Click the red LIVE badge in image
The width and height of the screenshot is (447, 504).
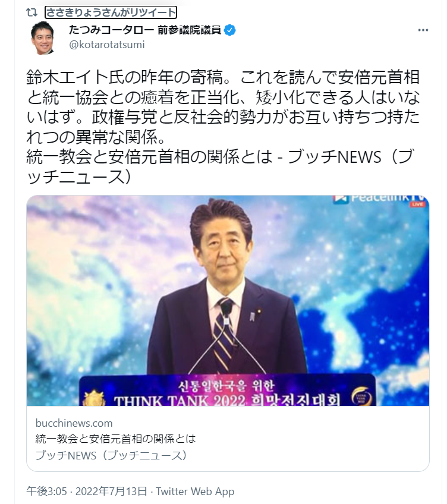417,204
